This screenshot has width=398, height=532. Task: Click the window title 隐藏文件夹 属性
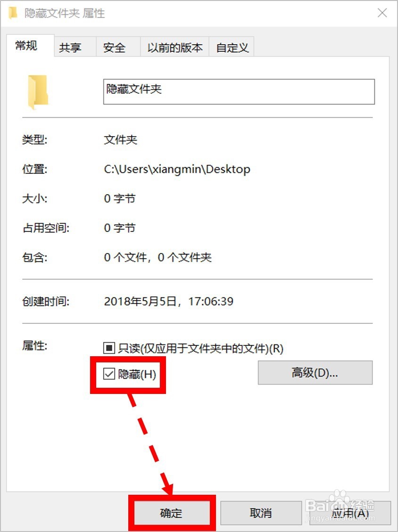coord(65,13)
